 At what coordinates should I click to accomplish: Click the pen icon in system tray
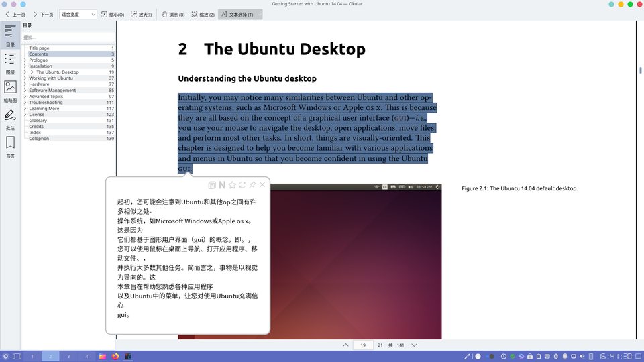[467, 356]
